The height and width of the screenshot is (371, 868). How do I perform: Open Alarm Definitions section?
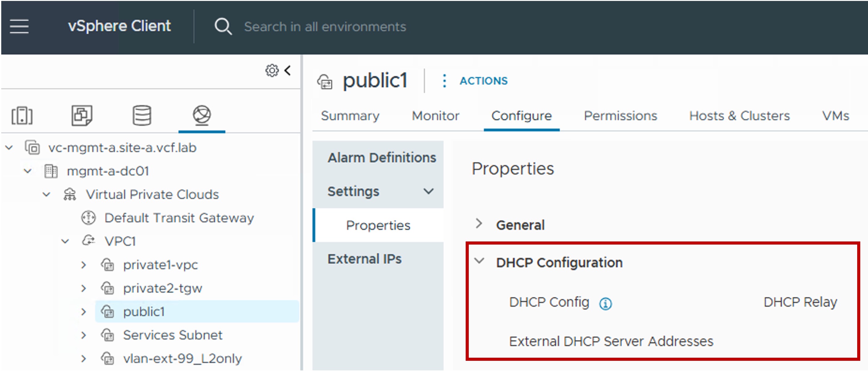pyautogui.click(x=382, y=158)
